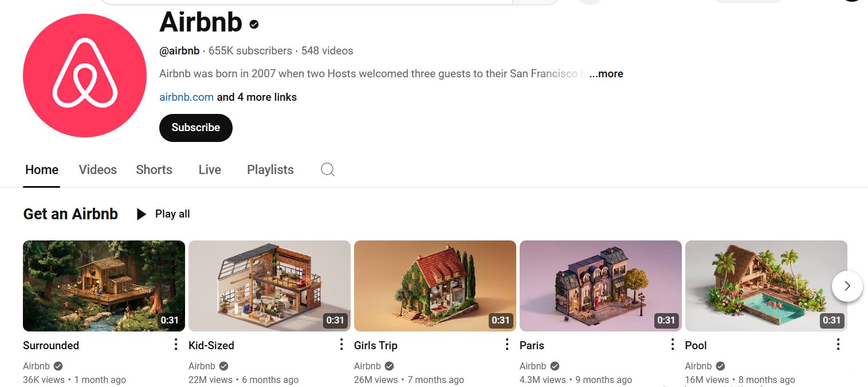Open the three-dot menu for Girls Trip video
This screenshot has height=387, width=868.
click(x=506, y=344)
